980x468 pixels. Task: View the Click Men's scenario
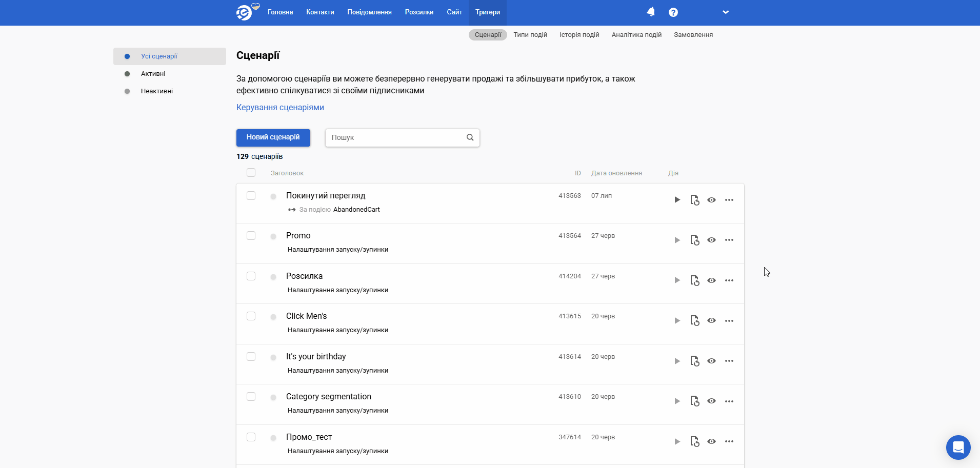tap(711, 320)
